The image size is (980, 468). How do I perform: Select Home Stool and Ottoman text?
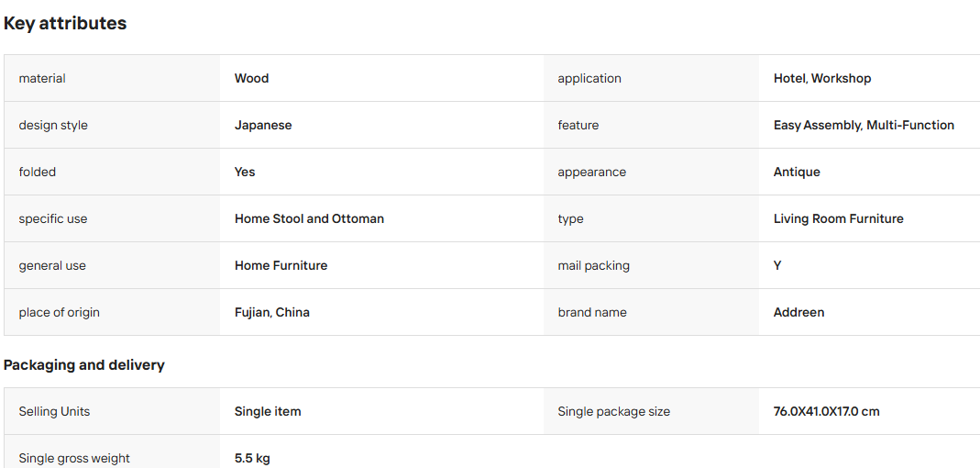coord(309,218)
